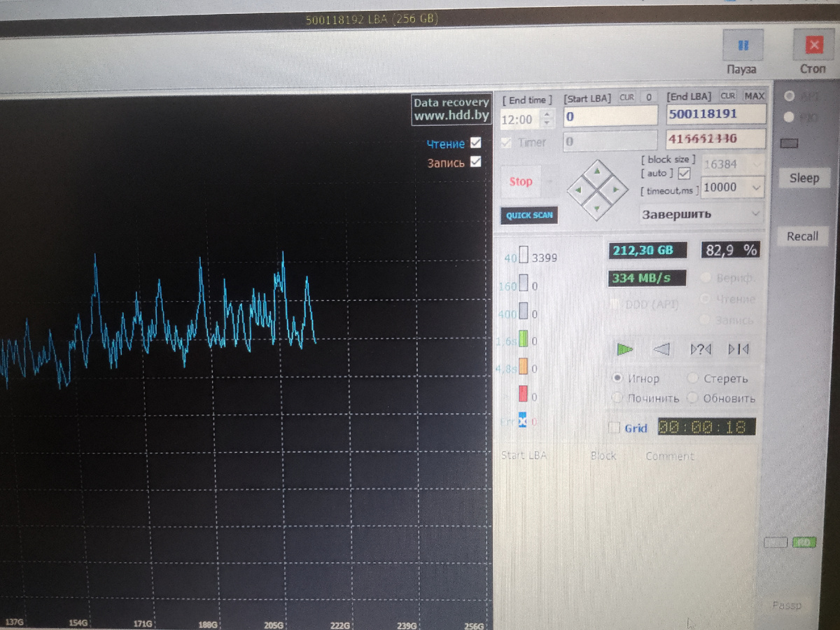The height and width of the screenshot is (630, 840).
Task: Click the End time 12:00 field
Action: [519, 120]
